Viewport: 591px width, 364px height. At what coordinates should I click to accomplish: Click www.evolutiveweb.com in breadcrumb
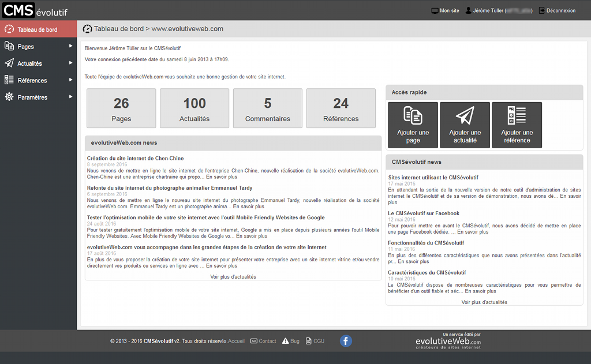(x=188, y=29)
